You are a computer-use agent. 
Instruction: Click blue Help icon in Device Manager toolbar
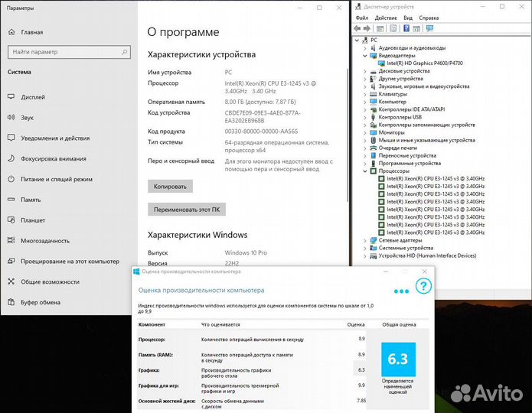(406, 28)
